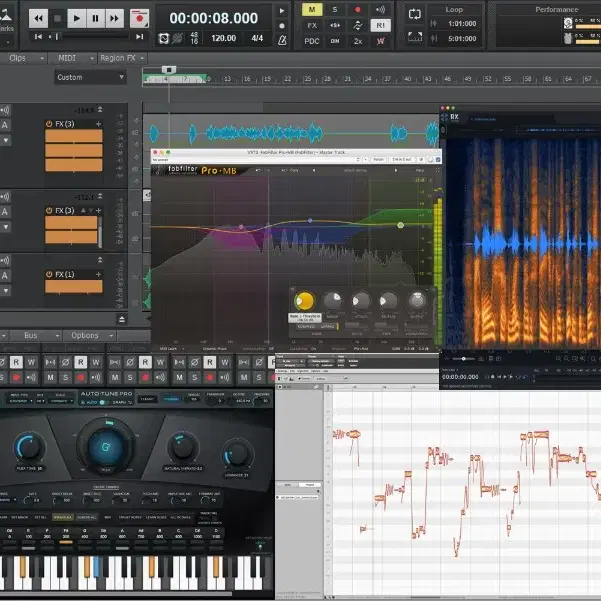Click the stop transport button
This screenshot has height=601, width=601.
[x=57, y=18]
